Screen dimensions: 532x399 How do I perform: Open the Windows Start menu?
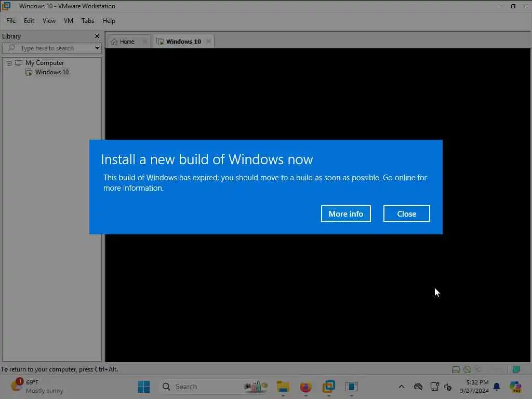tap(143, 387)
